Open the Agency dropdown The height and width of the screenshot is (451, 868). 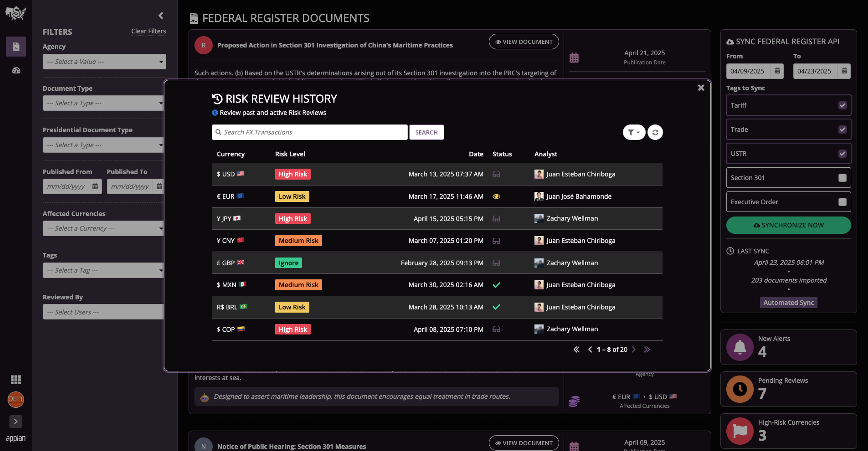tap(104, 62)
